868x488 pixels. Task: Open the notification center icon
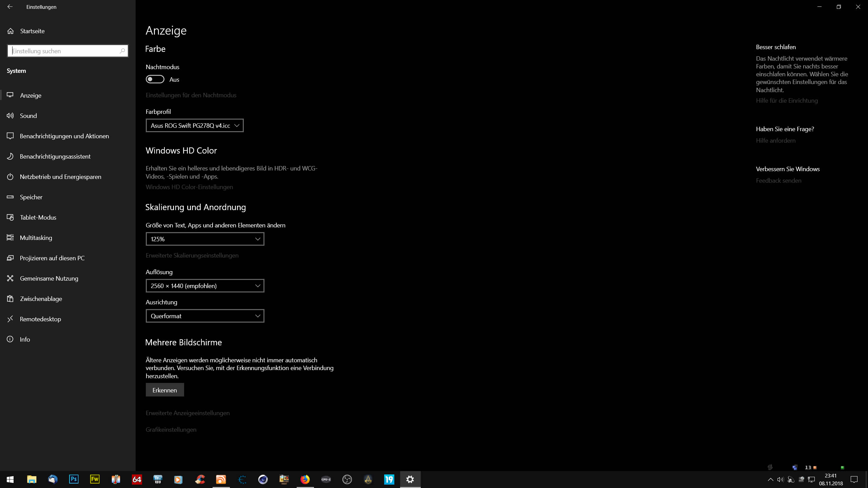point(854,479)
